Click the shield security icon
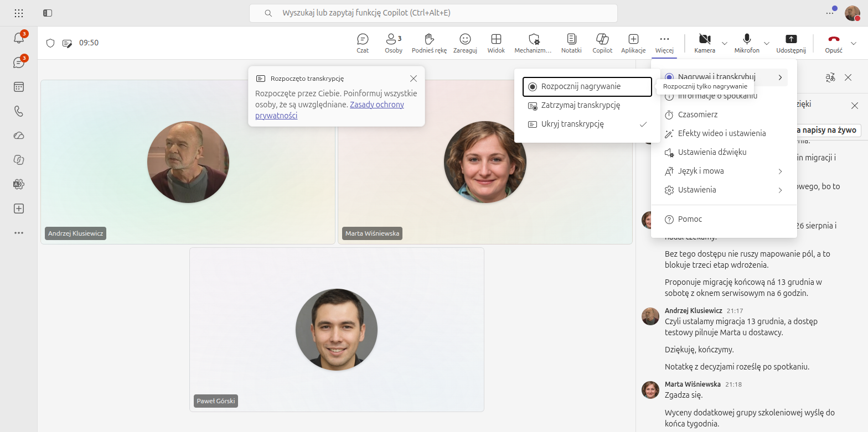Image resolution: width=868 pixels, height=432 pixels. pos(50,43)
